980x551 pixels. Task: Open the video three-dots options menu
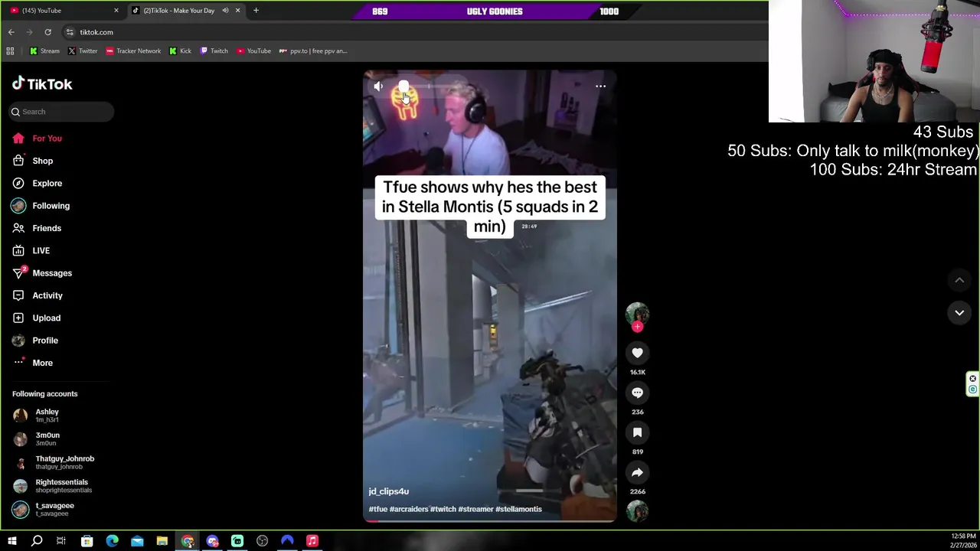coord(600,86)
